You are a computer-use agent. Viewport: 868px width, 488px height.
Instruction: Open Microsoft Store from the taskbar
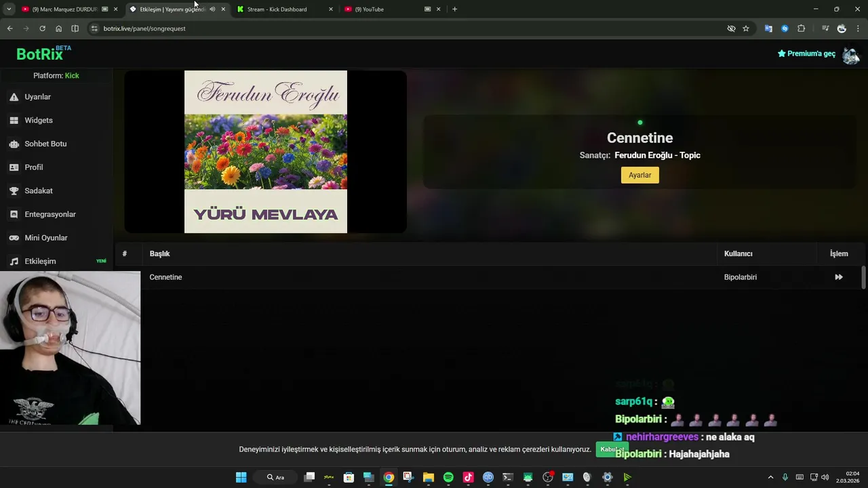(349, 477)
